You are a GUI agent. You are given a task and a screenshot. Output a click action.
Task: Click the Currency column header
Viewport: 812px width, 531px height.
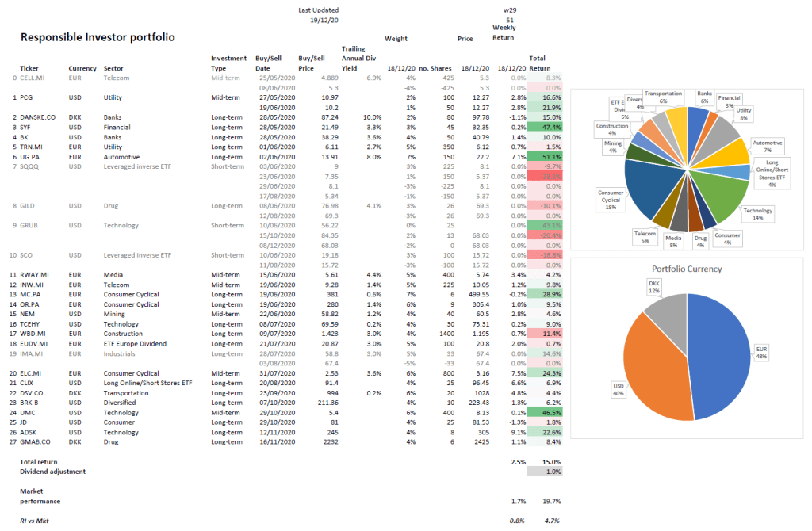click(x=82, y=68)
